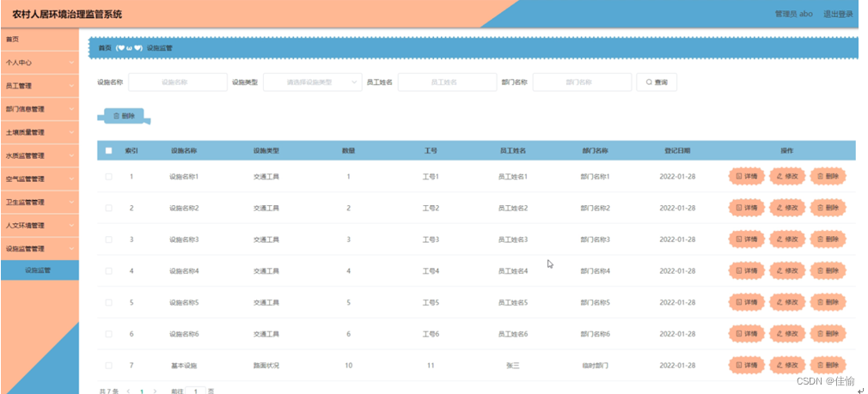Click 路面状况 cell in the table
Image resolution: width=868 pixels, height=394 pixels.
tap(266, 366)
